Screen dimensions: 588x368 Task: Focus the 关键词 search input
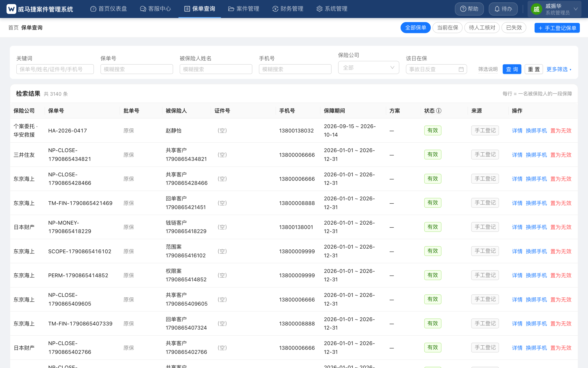coord(55,69)
